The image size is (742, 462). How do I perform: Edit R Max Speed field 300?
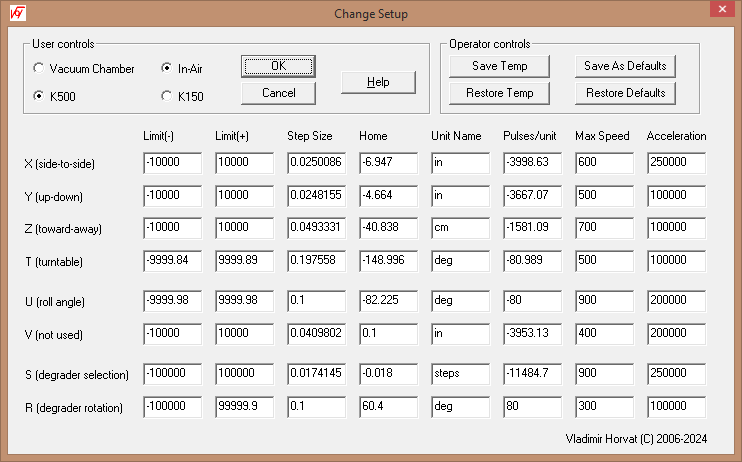[604, 407]
